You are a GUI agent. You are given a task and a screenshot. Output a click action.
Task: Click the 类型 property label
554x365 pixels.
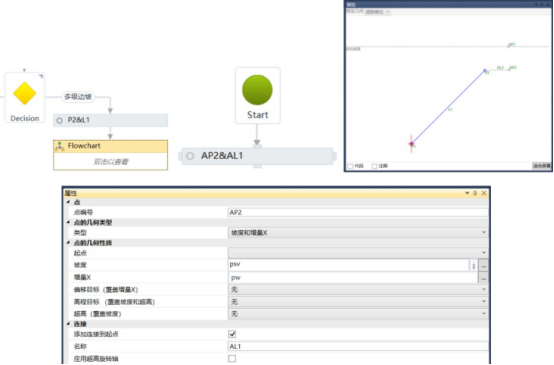pos(80,232)
